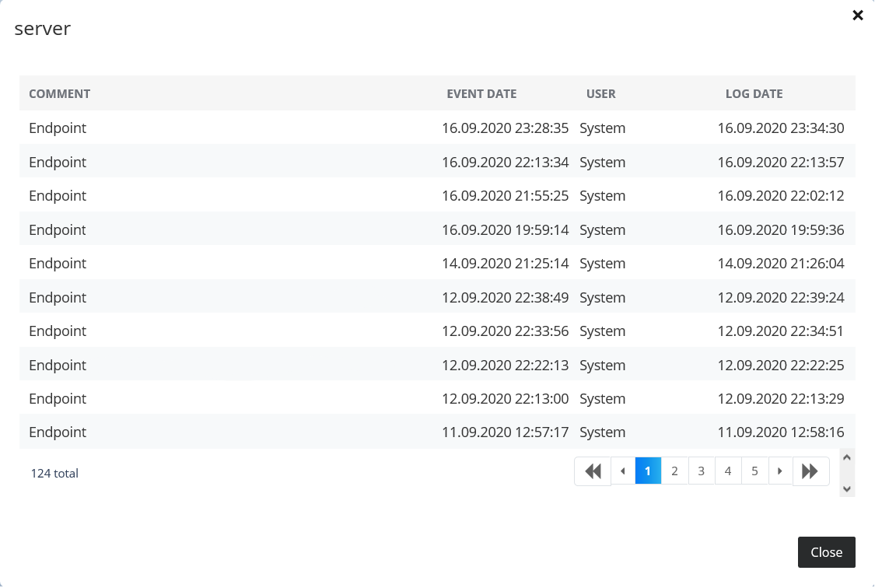Click log date 12.09.2020 22:39:24

781,297
